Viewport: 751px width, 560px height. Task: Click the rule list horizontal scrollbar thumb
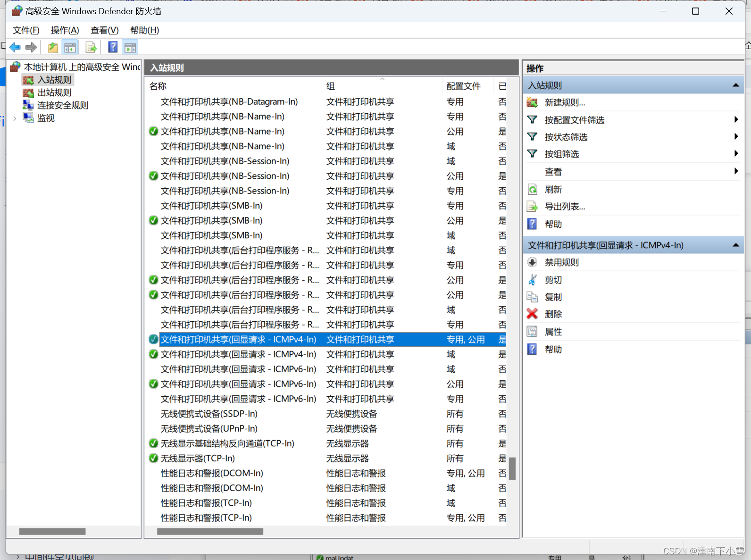tap(210, 532)
